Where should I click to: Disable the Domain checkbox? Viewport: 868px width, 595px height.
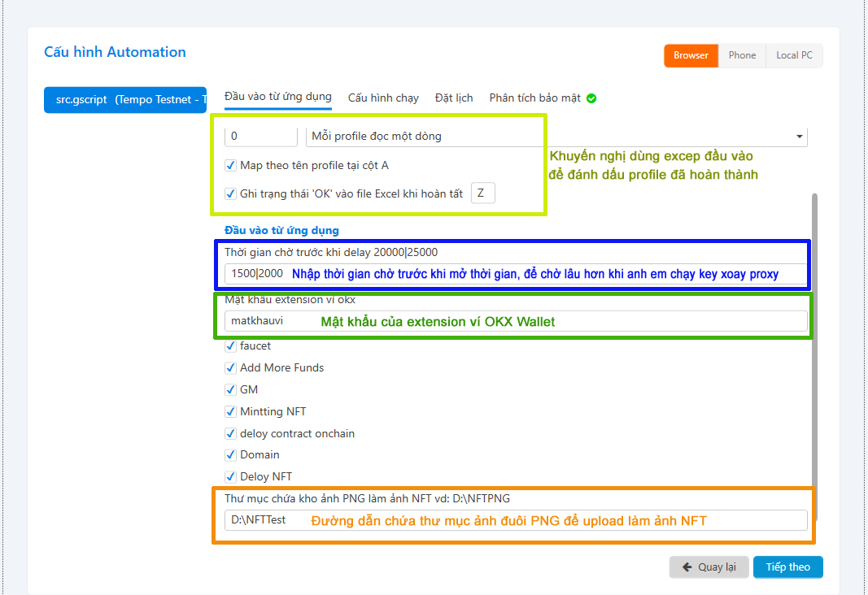pyautogui.click(x=231, y=455)
